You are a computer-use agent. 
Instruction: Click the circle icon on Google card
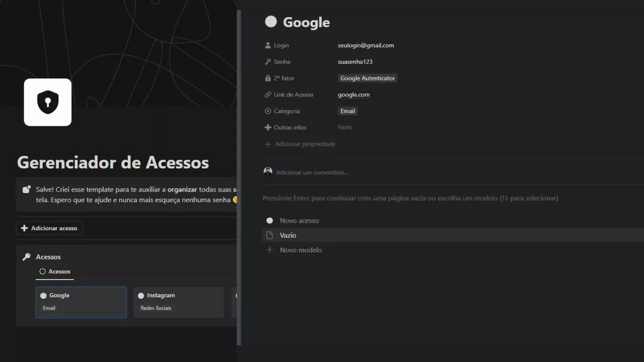[x=43, y=296]
